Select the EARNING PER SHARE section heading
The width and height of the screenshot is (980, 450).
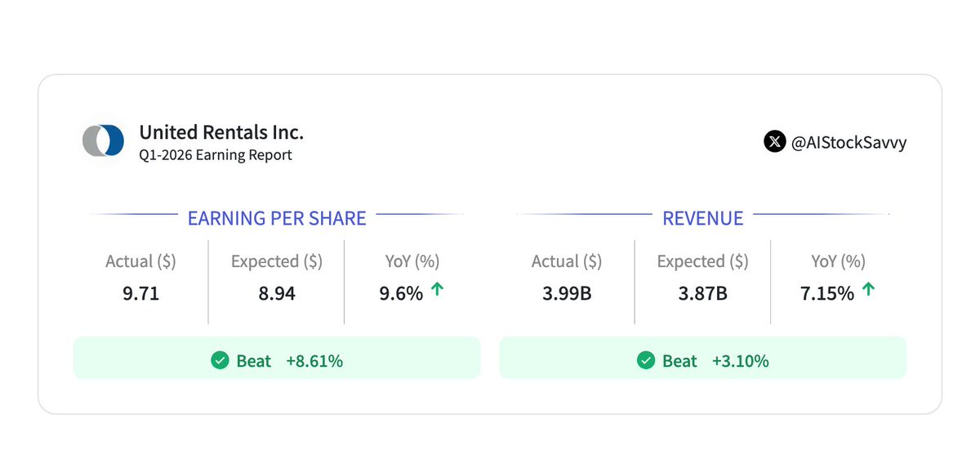277,218
